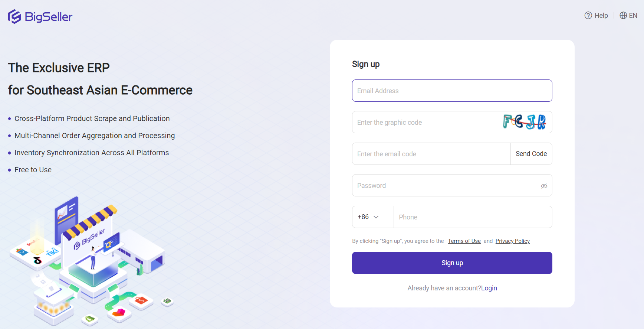Screen dimensions: 644x329
Task: Toggle password visibility with the eye icon
Action: [544, 185]
